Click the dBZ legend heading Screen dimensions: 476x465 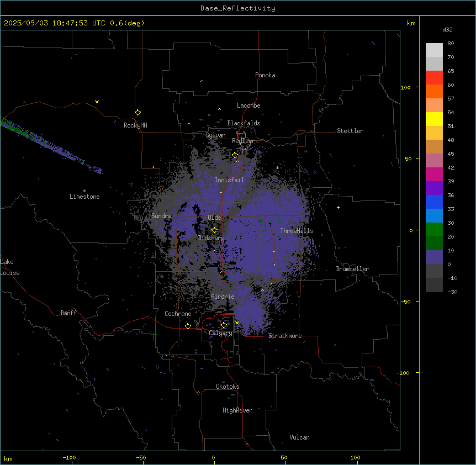click(x=447, y=30)
